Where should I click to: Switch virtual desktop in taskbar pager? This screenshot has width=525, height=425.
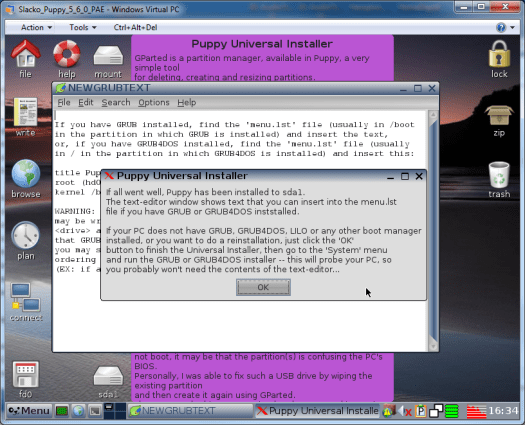tap(115, 411)
